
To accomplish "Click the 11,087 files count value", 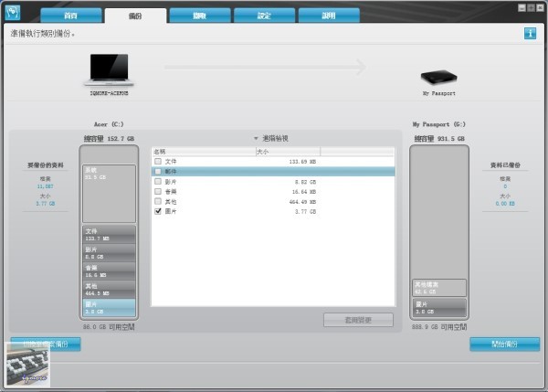I will [x=45, y=186].
